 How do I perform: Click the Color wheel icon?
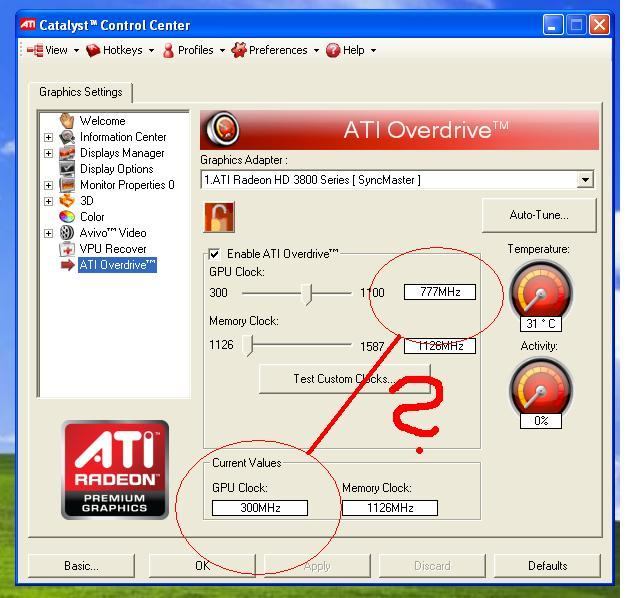point(67,216)
